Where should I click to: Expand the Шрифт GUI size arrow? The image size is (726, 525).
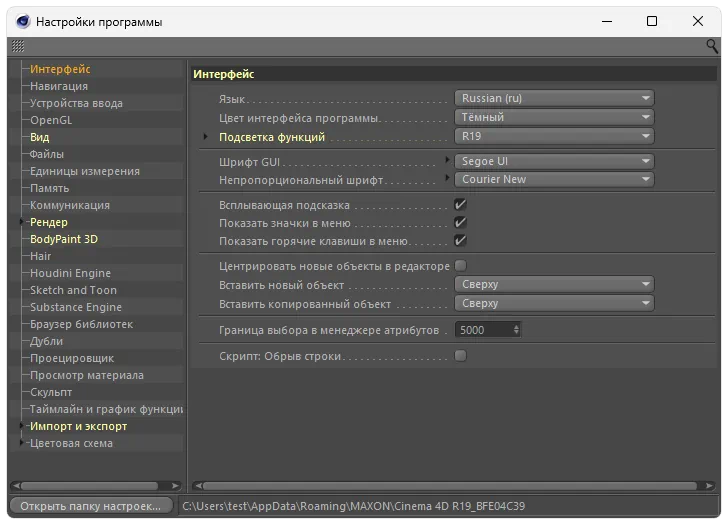pos(447,160)
